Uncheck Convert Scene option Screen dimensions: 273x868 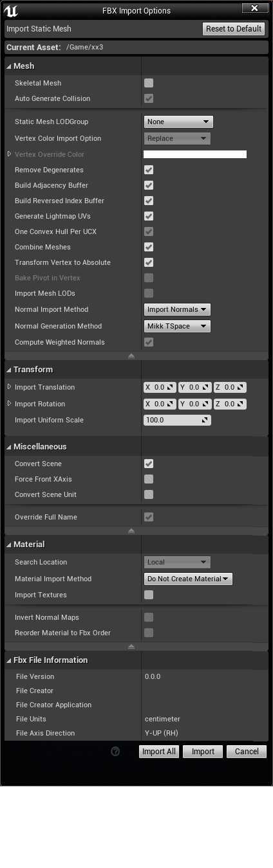coord(149,464)
